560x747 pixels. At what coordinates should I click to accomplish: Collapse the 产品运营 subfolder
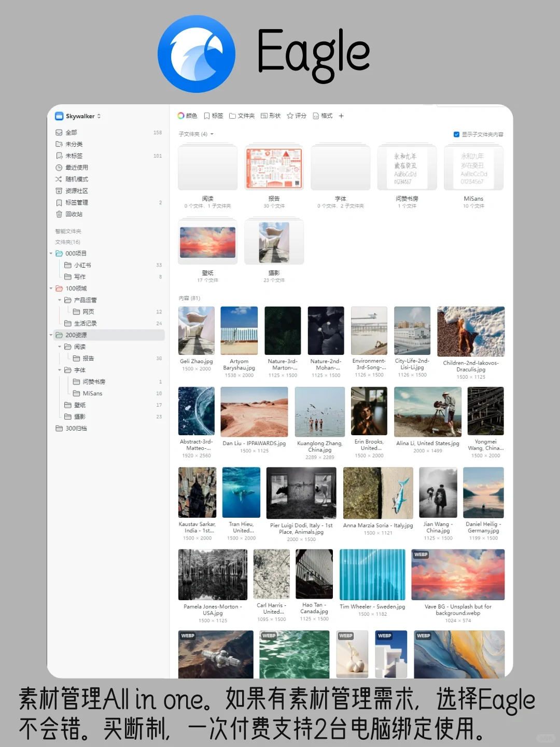coord(60,300)
